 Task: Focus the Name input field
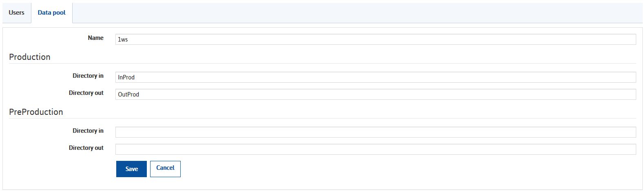pyautogui.click(x=376, y=40)
